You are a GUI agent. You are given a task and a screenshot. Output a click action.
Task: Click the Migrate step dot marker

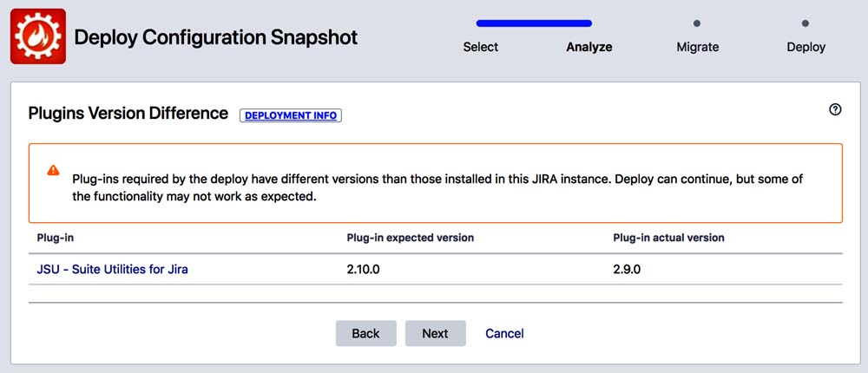(697, 23)
